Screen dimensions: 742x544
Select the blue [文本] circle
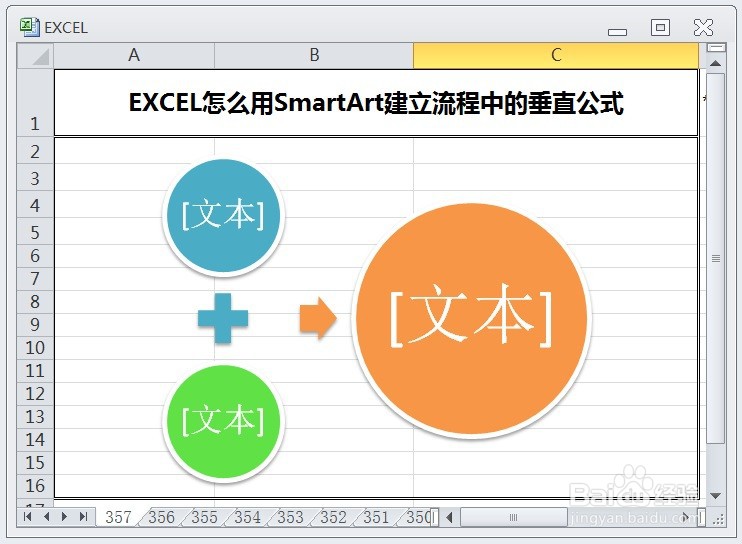223,215
